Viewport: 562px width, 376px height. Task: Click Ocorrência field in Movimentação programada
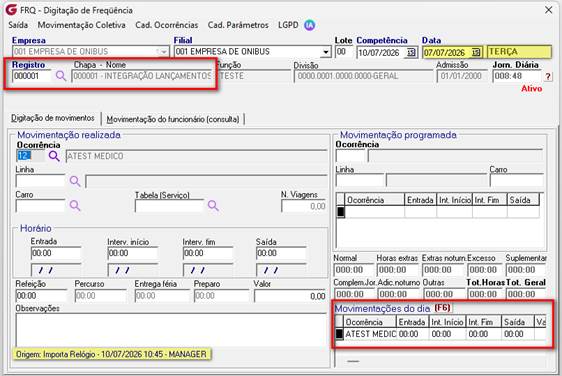350,156
